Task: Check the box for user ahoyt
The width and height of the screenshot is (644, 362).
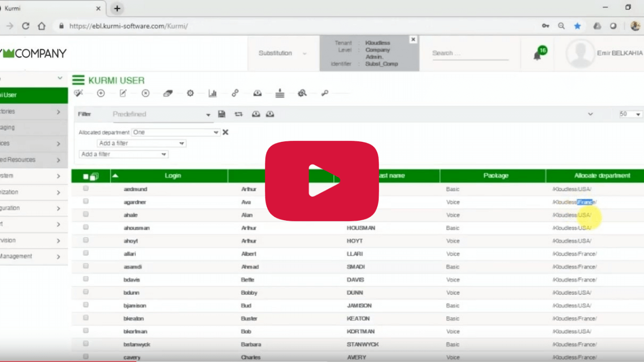Action: (86, 240)
